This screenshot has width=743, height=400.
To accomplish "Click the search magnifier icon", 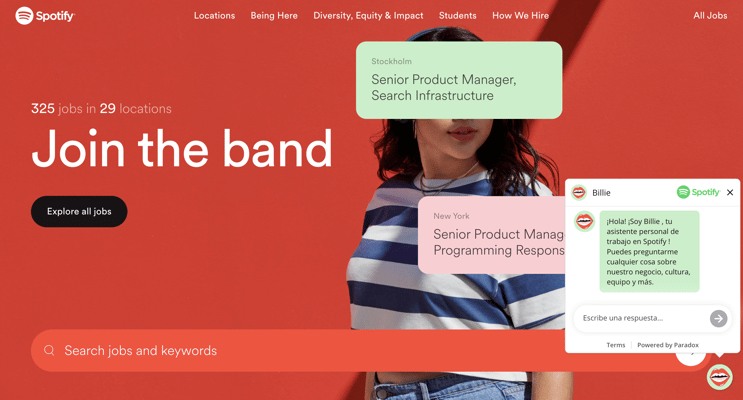I will [x=49, y=350].
